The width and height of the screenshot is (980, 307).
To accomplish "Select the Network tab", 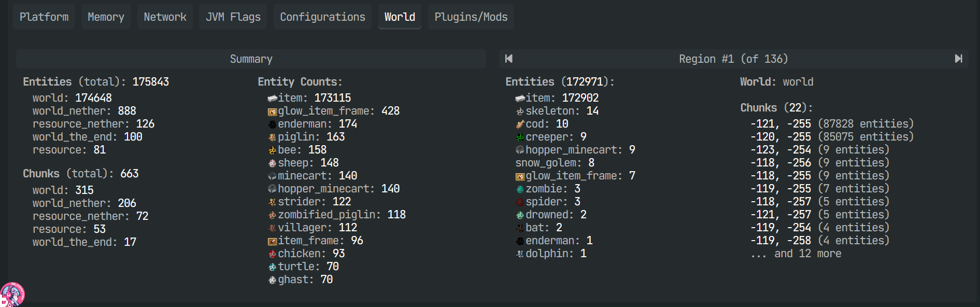I will pos(165,17).
